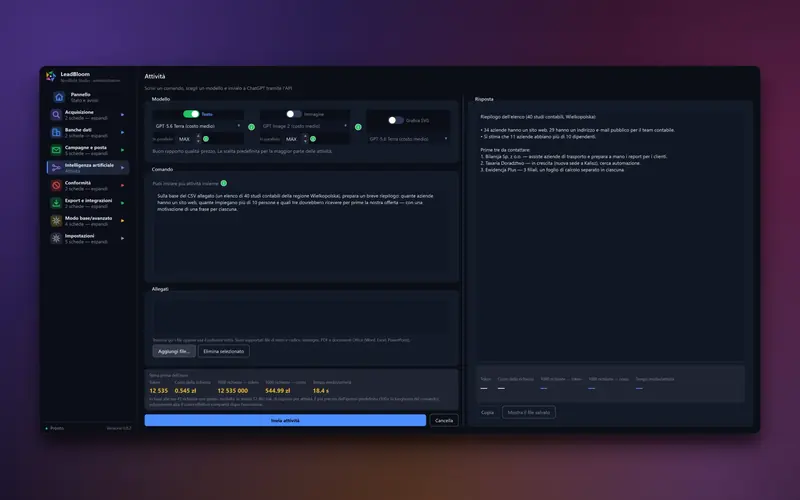800x500 pixels.
Task: Click info icon beside text MAX field
Action: 206,139
